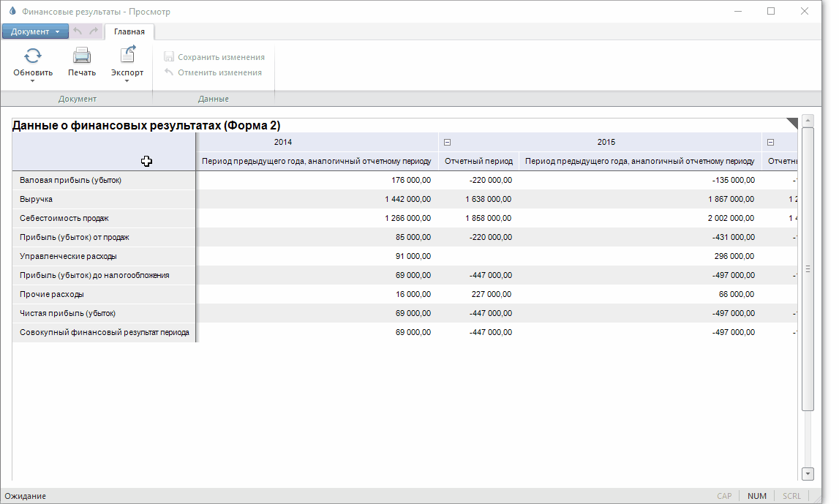Viewport: 839px width, 504px height.
Task: Click the redo arrow in title toolbar
Action: 93,31
